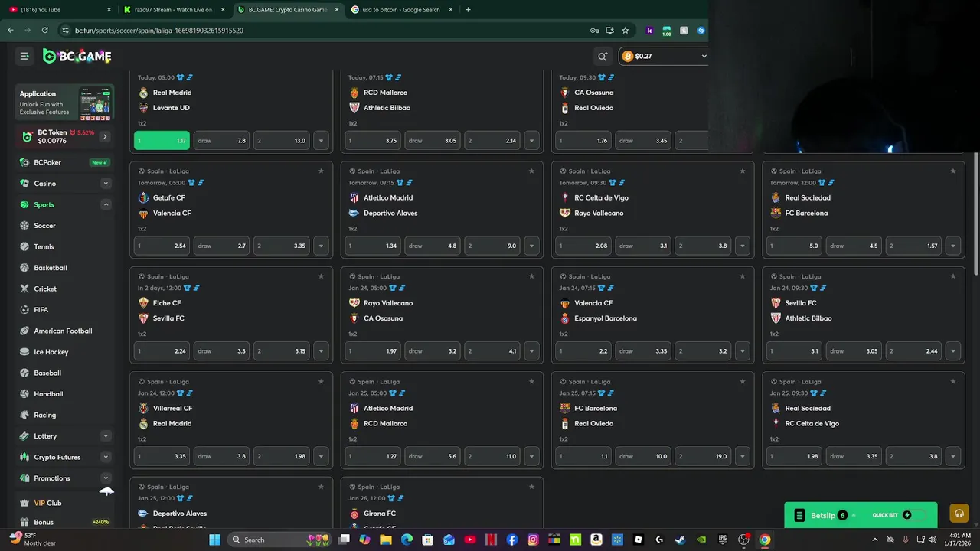Open the Windows Start button
The width and height of the screenshot is (980, 551).
coord(215,540)
